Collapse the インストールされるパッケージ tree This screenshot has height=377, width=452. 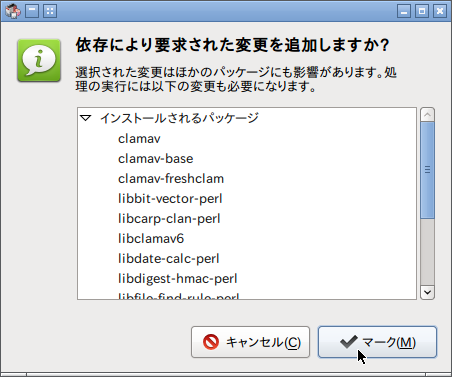tap(86, 118)
